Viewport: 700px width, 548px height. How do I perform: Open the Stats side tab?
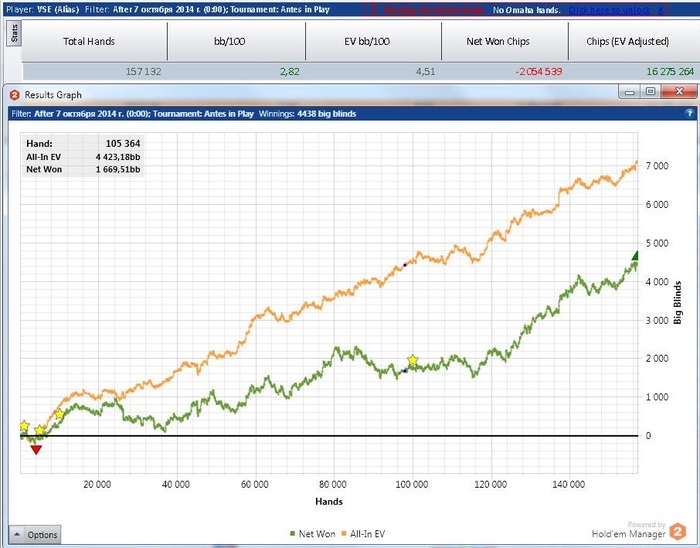point(13,33)
